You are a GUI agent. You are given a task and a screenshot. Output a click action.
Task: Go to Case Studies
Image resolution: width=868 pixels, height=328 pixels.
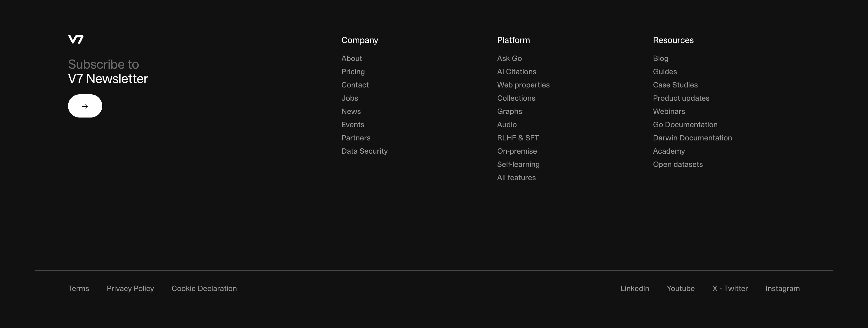(675, 85)
